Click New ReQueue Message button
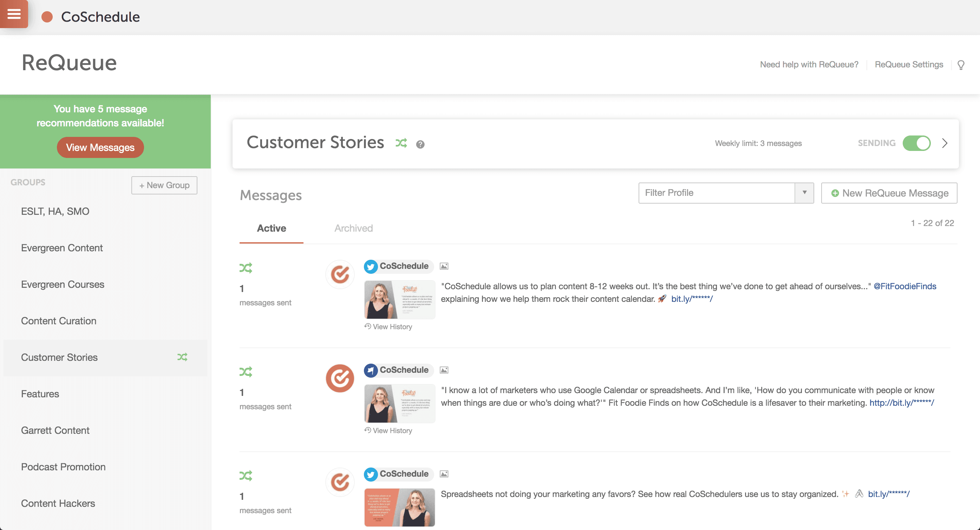Viewport: 980px width, 530px height. [889, 193]
